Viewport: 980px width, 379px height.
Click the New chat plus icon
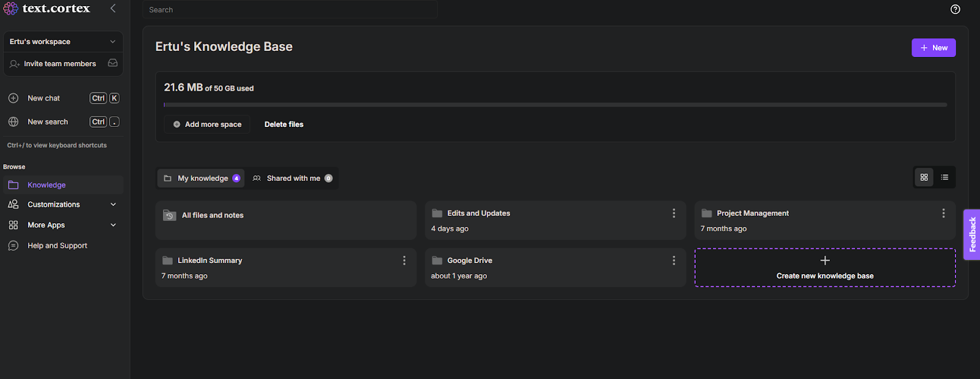tap(13, 98)
